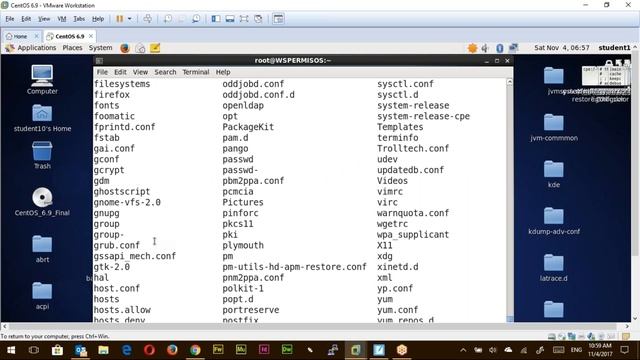The height and width of the screenshot is (360, 640).
Task: Enter full screen mode icon
Action: point(244,19)
